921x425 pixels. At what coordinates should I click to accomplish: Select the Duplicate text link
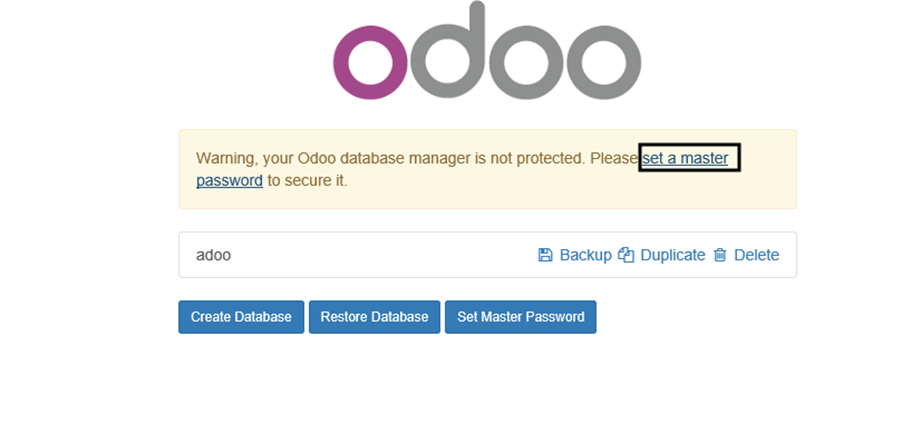point(673,255)
